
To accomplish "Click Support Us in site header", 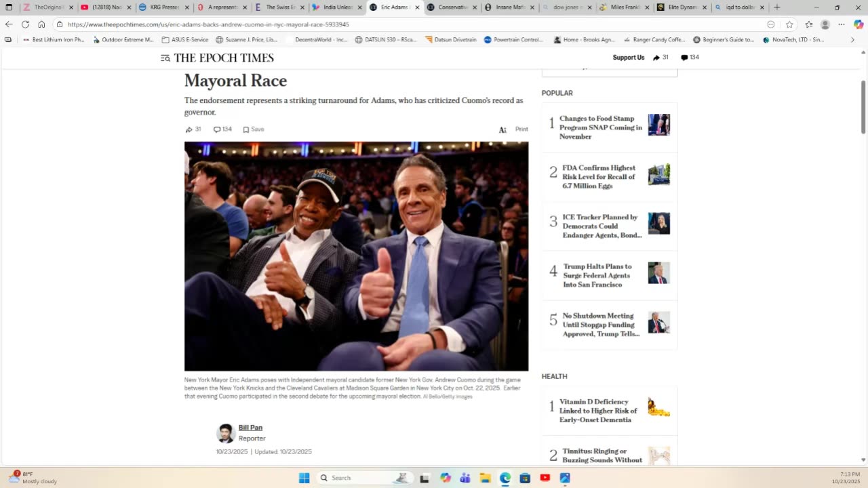I will coord(629,58).
